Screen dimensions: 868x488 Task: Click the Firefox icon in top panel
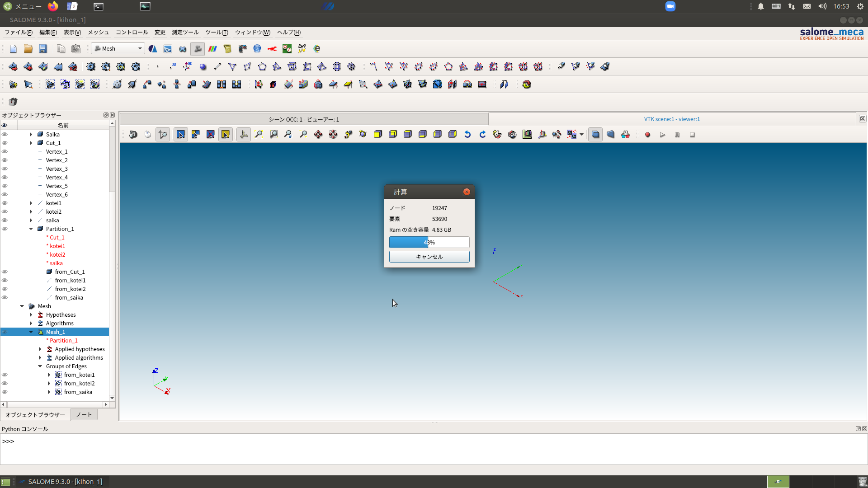pyautogui.click(x=53, y=6)
